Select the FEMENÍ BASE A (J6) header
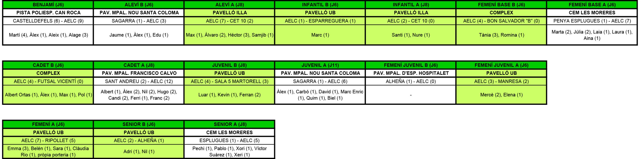 [592, 5]
